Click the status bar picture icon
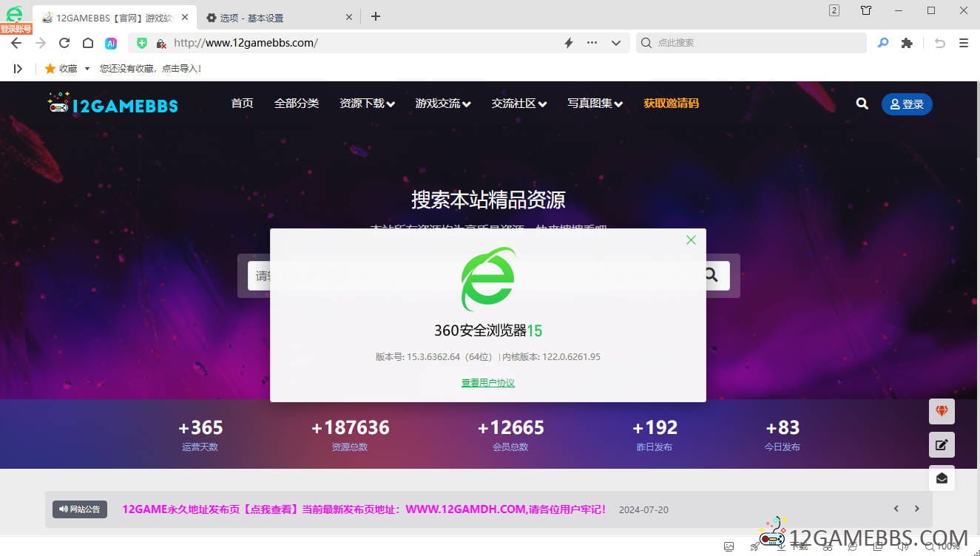The height and width of the screenshot is (556, 980). [729, 547]
